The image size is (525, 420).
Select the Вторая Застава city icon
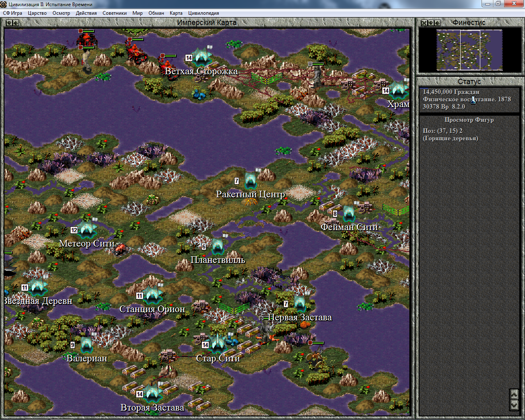click(x=152, y=393)
